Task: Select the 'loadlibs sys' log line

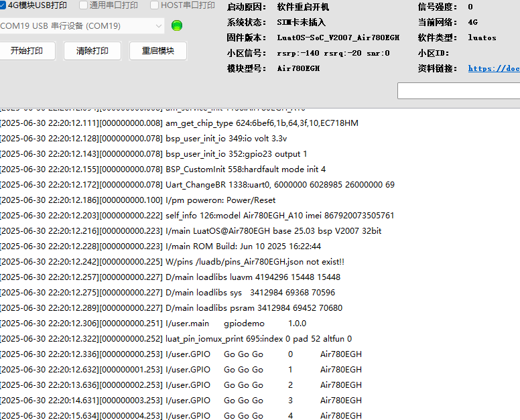Action: (168, 293)
